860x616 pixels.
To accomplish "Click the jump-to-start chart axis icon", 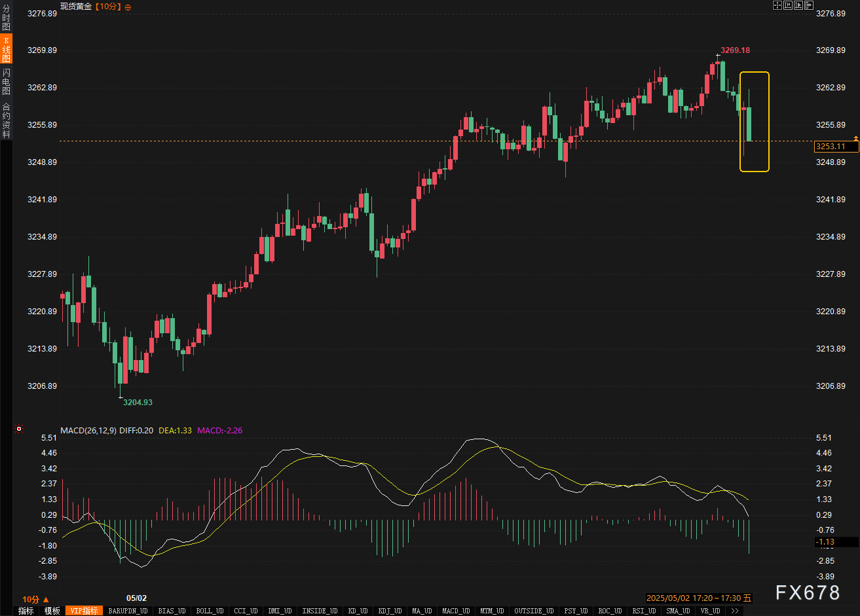I will click(x=788, y=5).
